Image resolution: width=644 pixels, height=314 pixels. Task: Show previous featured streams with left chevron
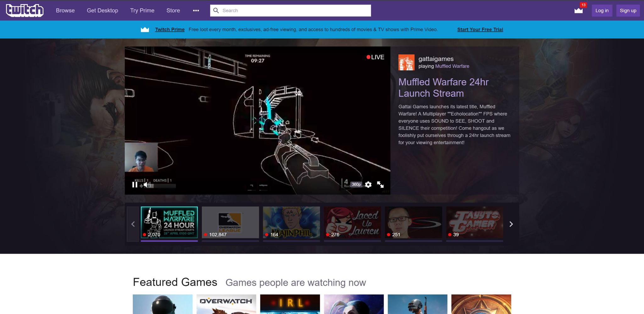[x=133, y=224]
